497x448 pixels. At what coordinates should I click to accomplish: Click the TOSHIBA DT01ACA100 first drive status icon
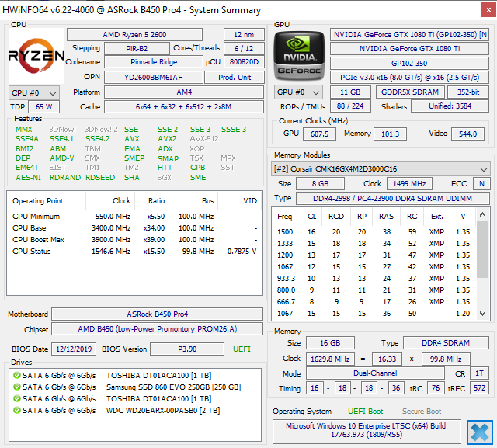tap(17, 376)
